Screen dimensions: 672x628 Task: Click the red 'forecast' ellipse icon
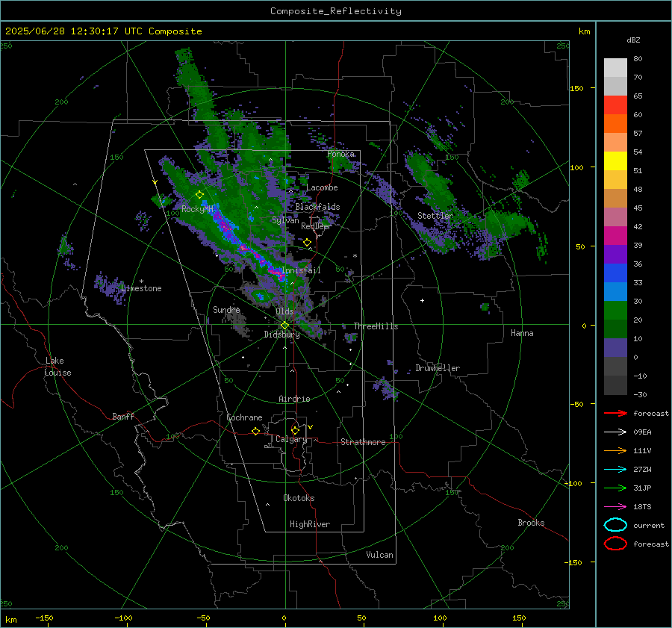tap(615, 544)
